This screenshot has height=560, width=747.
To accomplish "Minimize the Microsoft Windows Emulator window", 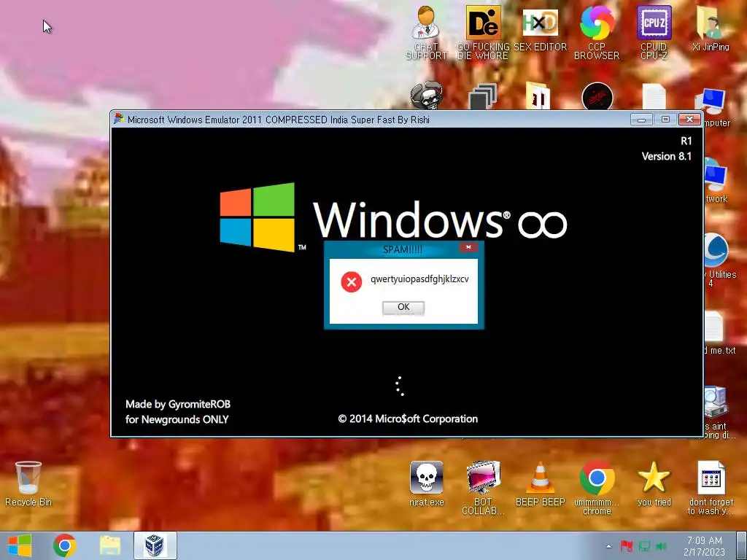I will click(x=641, y=119).
